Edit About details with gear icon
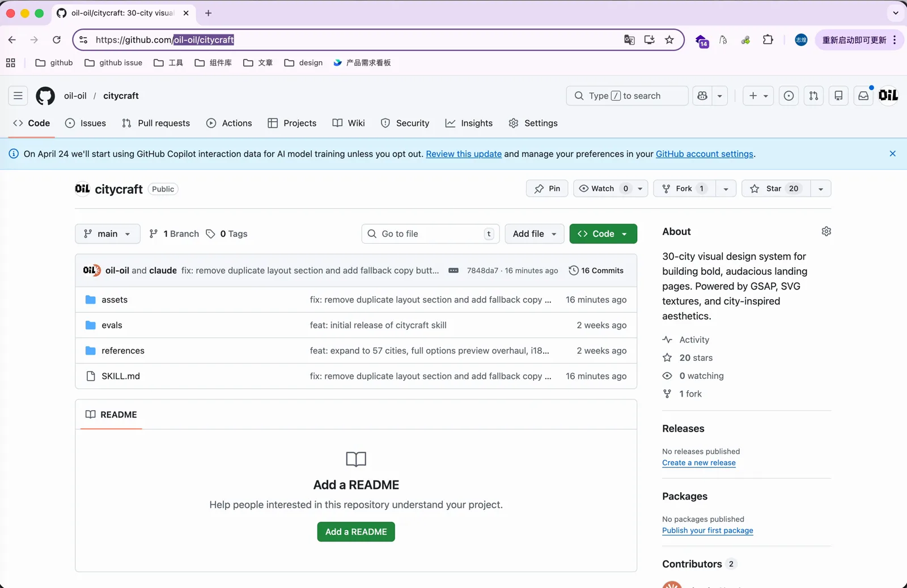 (827, 231)
